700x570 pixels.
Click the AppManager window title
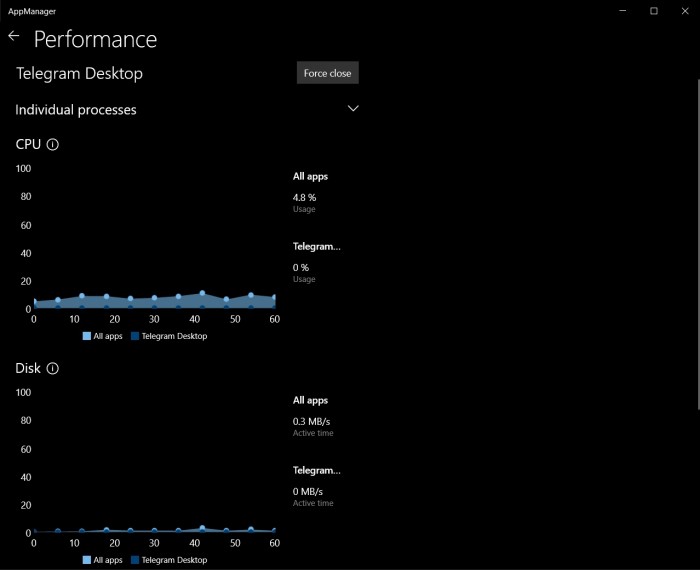[x=32, y=12]
